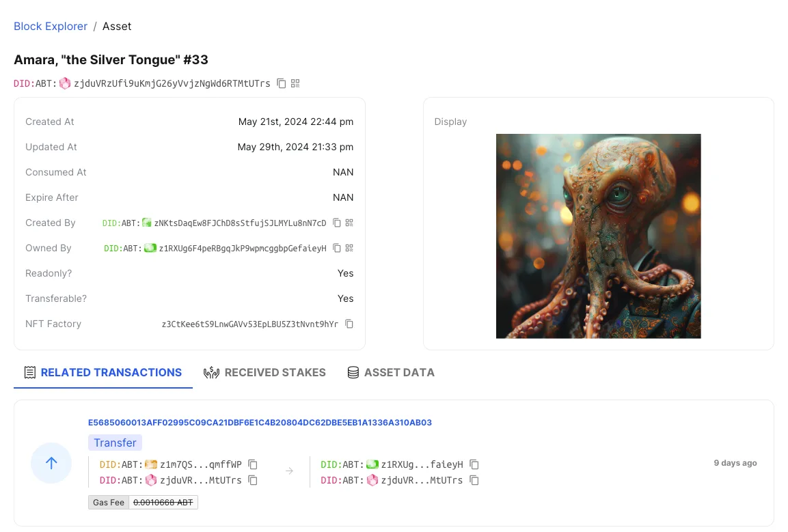Click the green avatar of the Created By DID
This screenshot has width=788, height=532.
pyautogui.click(x=147, y=223)
